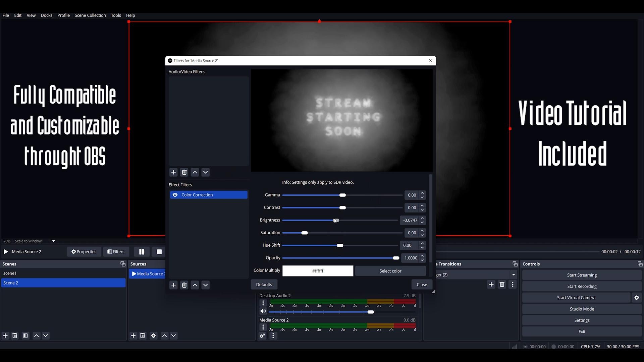
Task: Remove selected scene with trash icon
Action: point(15,336)
